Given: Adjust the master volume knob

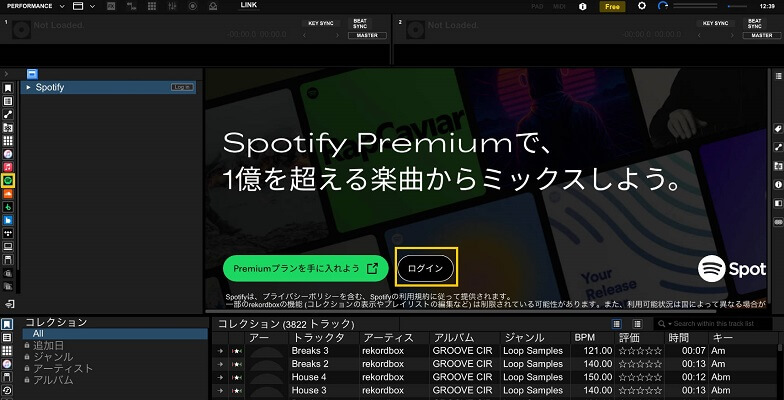Looking at the screenshot, I should pos(663,6).
